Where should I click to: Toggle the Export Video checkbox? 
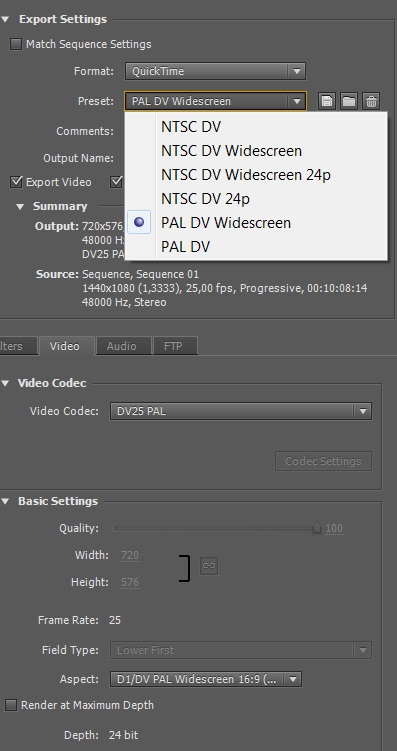coord(16,182)
